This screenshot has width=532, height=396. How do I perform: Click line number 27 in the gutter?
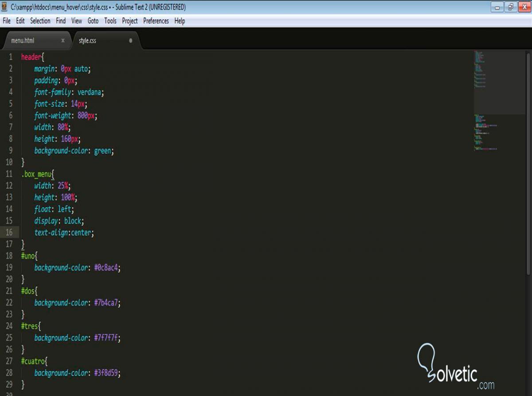pyautogui.click(x=9, y=361)
